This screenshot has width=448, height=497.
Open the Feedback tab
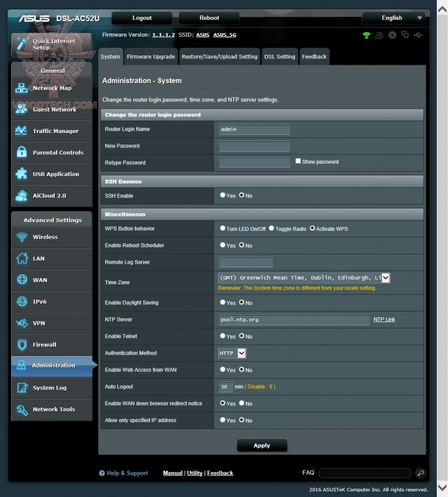(x=314, y=57)
